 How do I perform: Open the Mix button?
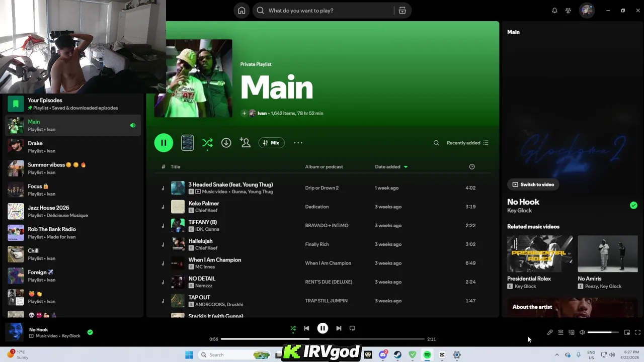pyautogui.click(x=271, y=143)
